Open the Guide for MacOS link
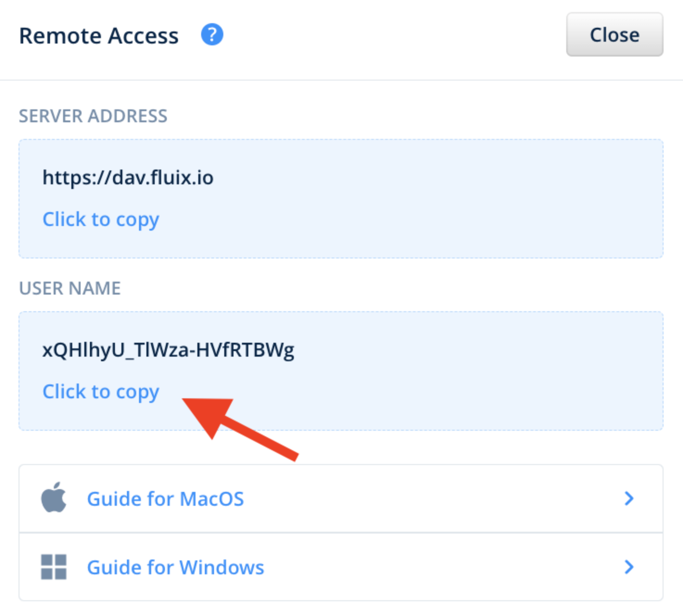Image resolution: width=683 pixels, height=616 pixels. (165, 499)
